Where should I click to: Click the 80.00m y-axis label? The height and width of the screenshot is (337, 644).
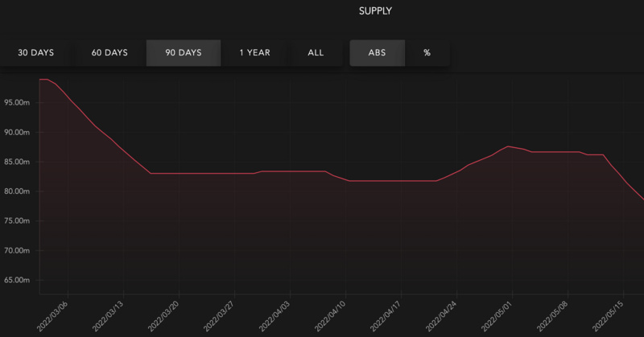pyautogui.click(x=17, y=191)
